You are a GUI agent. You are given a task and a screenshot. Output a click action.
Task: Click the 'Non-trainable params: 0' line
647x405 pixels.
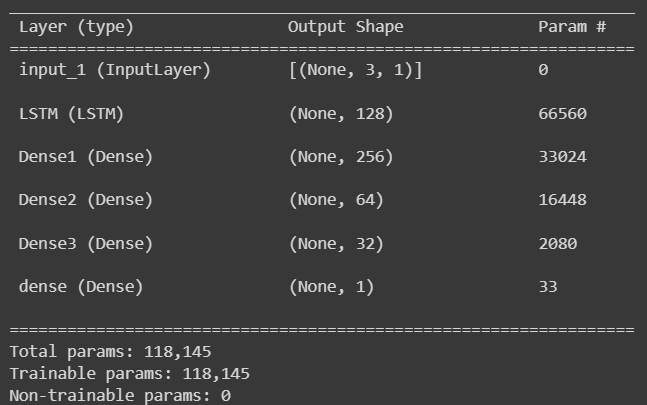click(x=120, y=396)
